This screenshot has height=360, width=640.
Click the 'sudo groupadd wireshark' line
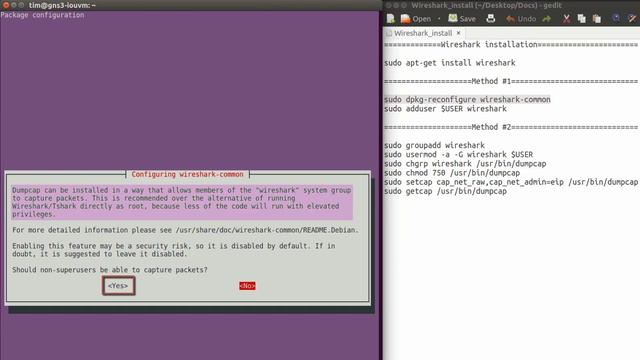(x=434, y=145)
